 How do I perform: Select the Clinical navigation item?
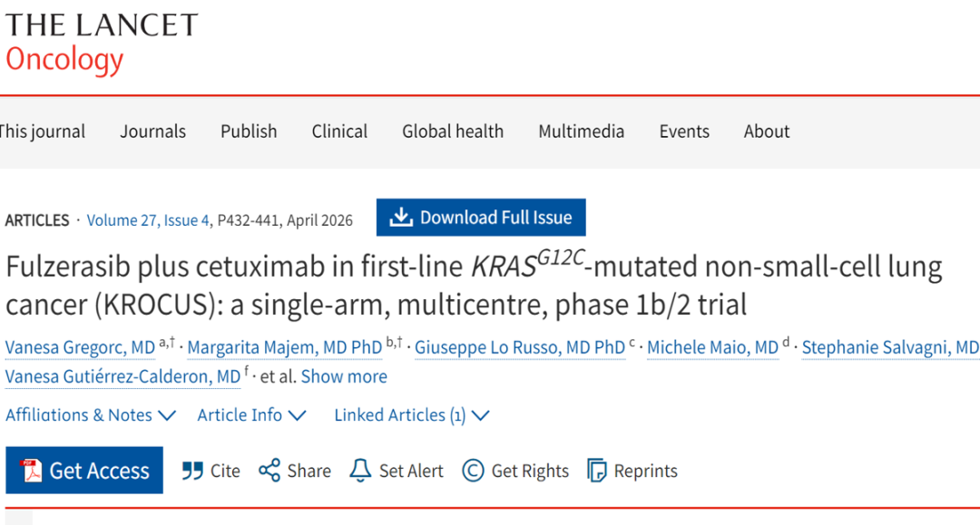coord(339,131)
